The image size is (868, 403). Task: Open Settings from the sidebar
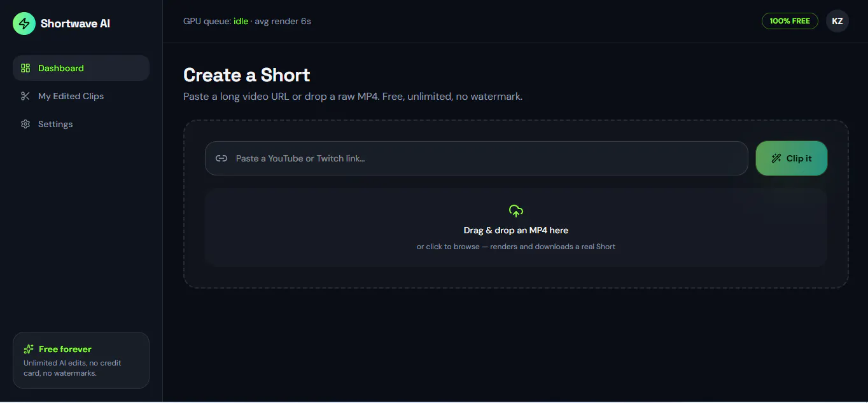point(81,124)
